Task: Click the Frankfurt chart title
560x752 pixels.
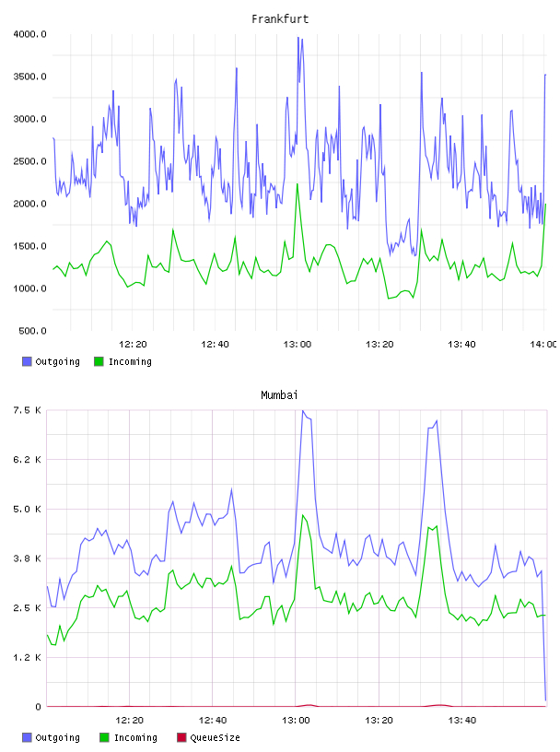Action: point(280,19)
